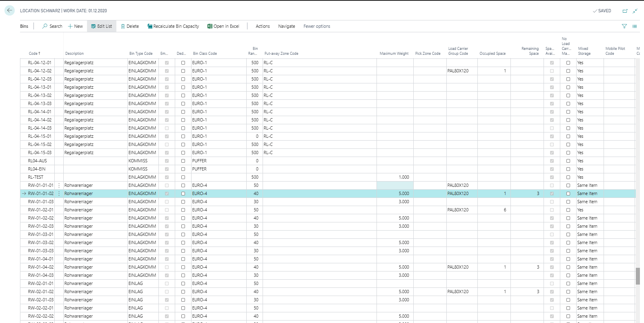Toggle Dedicated checkbox for RL-04-12-01
The height and width of the screenshot is (323, 644).
pyautogui.click(x=183, y=63)
